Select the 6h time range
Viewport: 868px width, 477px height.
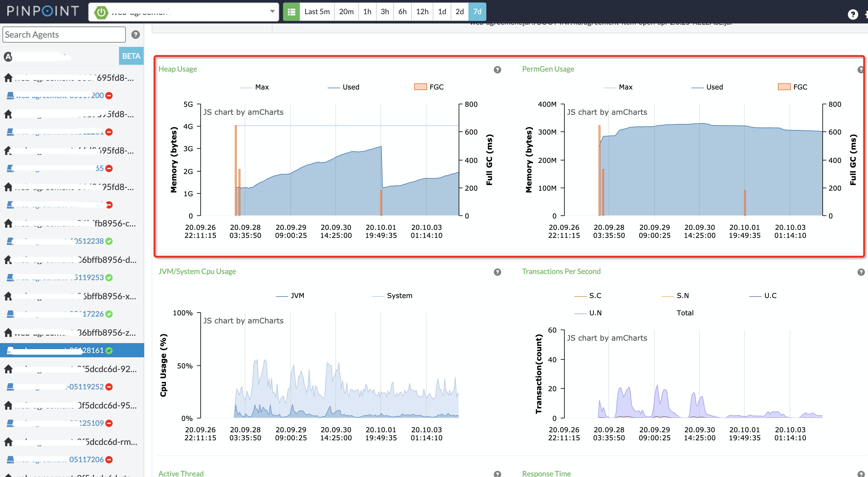pyautogui.click(x=402, y=12)
